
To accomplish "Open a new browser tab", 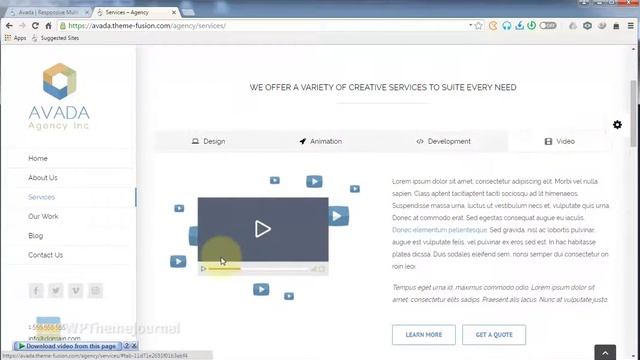I will point(188,13).
